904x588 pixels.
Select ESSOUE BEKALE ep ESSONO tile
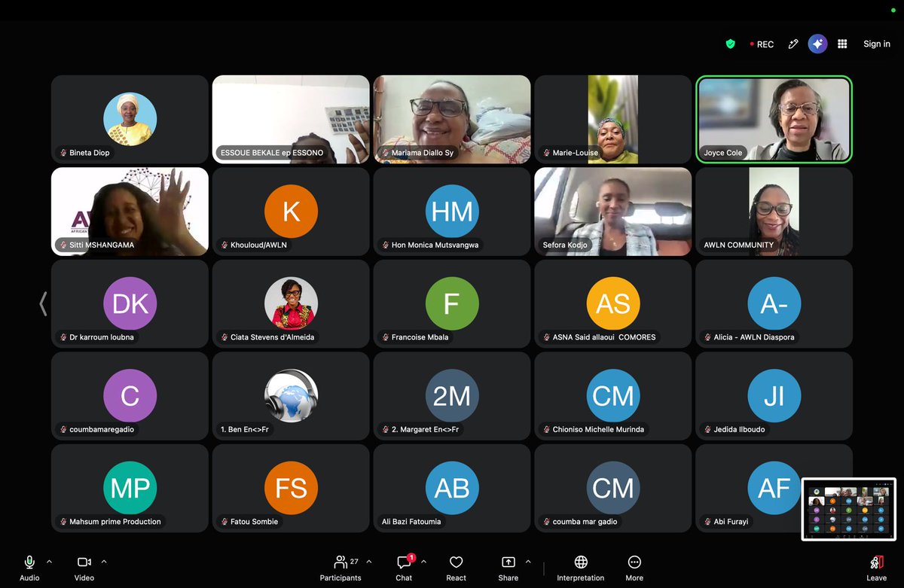point(291,119)
